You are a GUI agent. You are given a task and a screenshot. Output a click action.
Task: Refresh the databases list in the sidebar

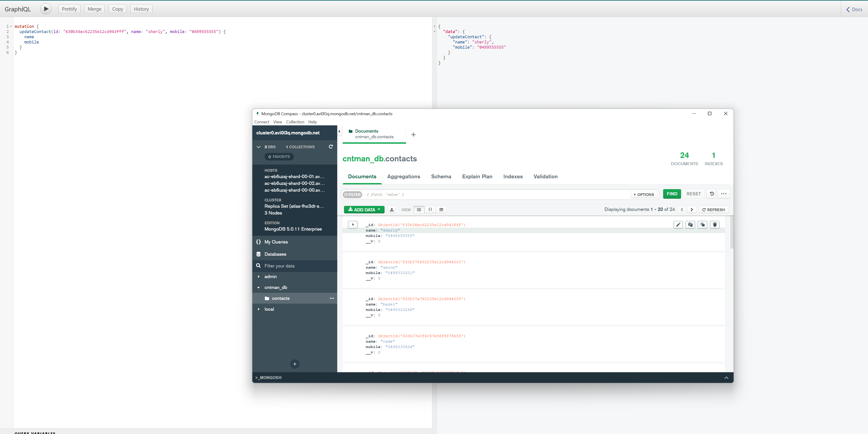pyautogui.click(x=331, y=147)
